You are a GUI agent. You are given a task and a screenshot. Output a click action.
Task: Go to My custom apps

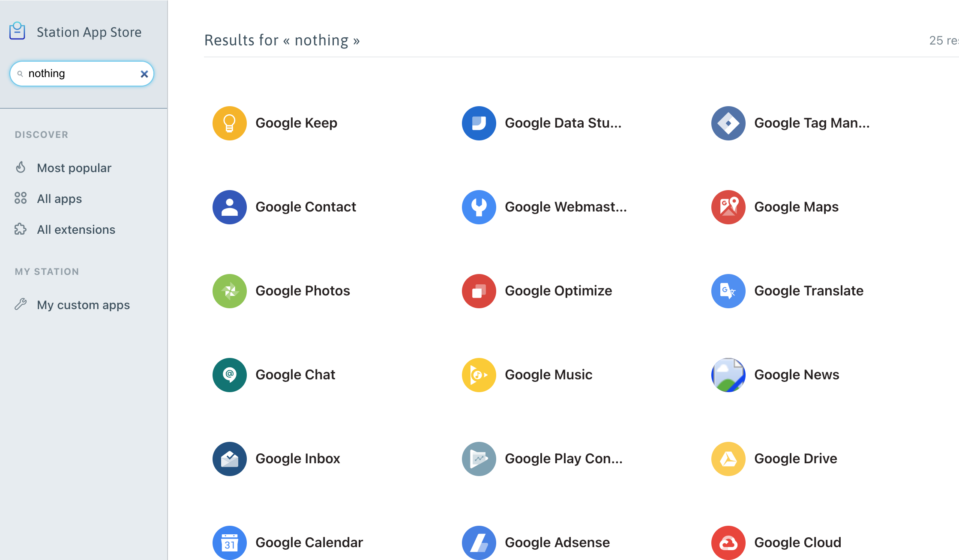click(x=83, y=305)
